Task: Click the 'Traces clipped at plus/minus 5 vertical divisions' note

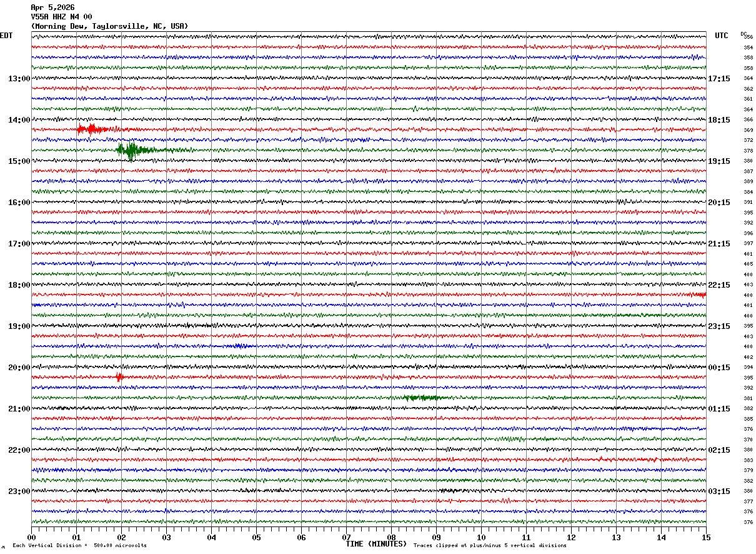Action: tap(490, 545)
